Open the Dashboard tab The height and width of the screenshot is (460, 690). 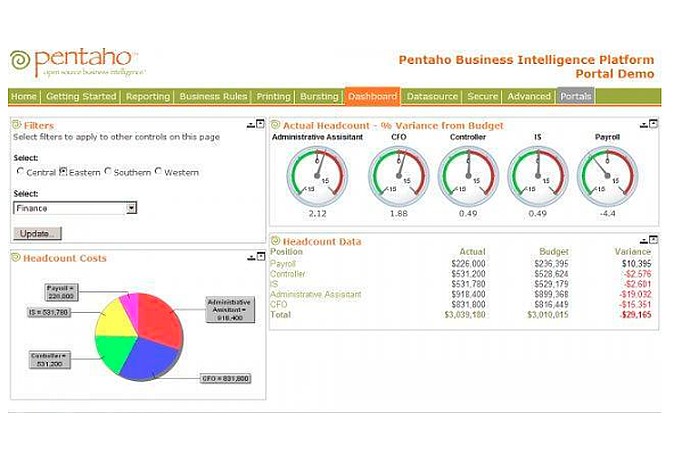click(x=372, y=96)
